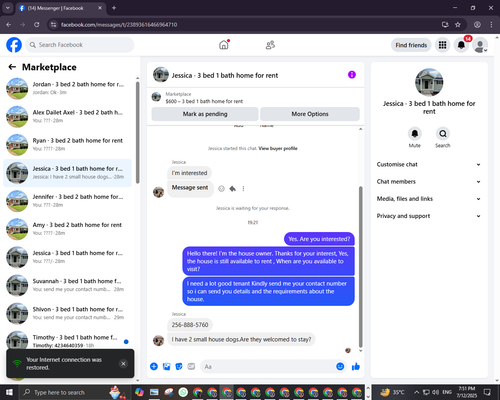The width and height of the screenshot is (500, 400).
Task: Open the Windows notification center
Action: click(487, 392)
